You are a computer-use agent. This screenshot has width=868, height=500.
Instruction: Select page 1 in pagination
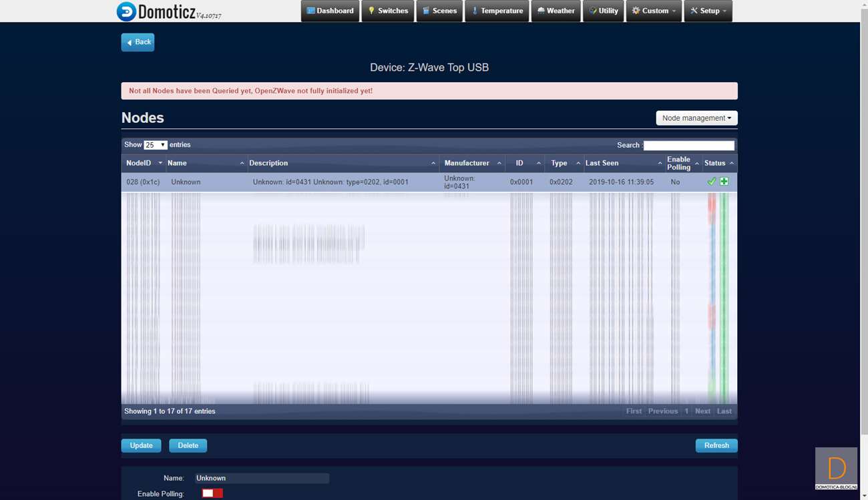click(x=686, y=411)
